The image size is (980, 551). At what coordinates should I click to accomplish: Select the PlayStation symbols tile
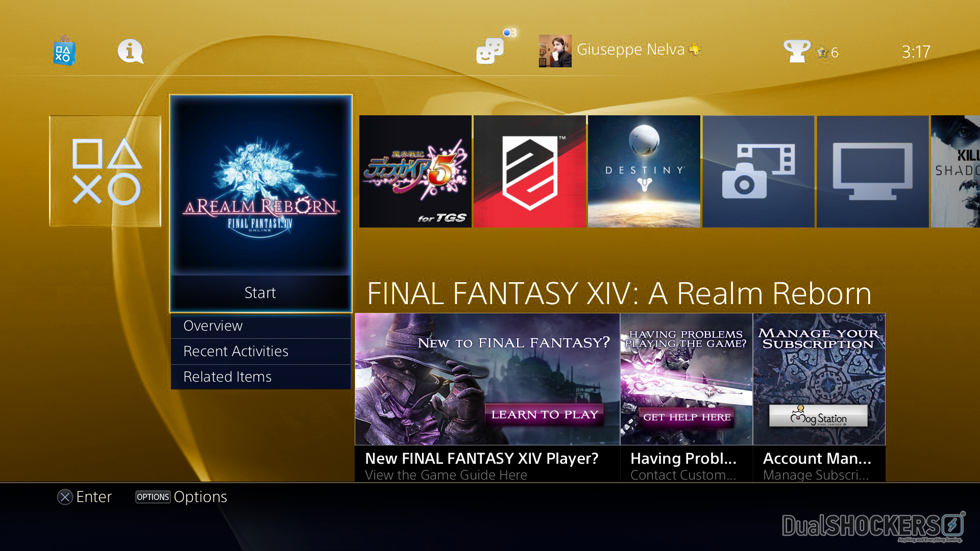tap(105, 171)
